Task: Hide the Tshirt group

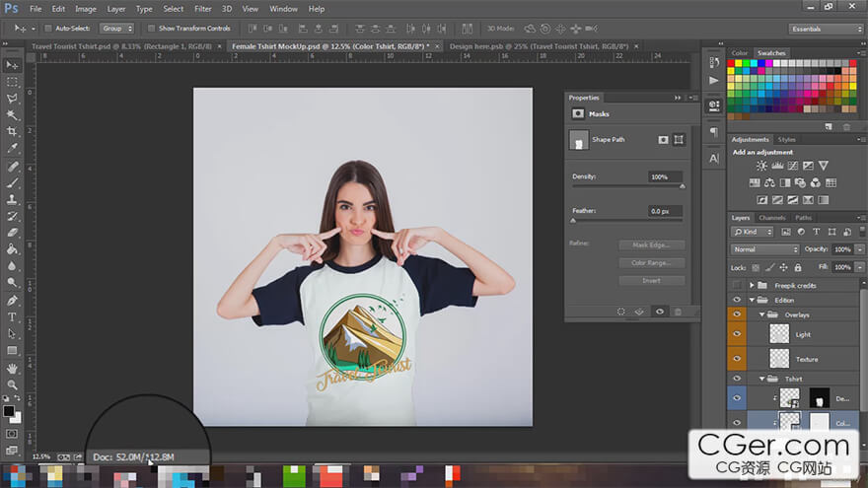Action: pos(736,379)
